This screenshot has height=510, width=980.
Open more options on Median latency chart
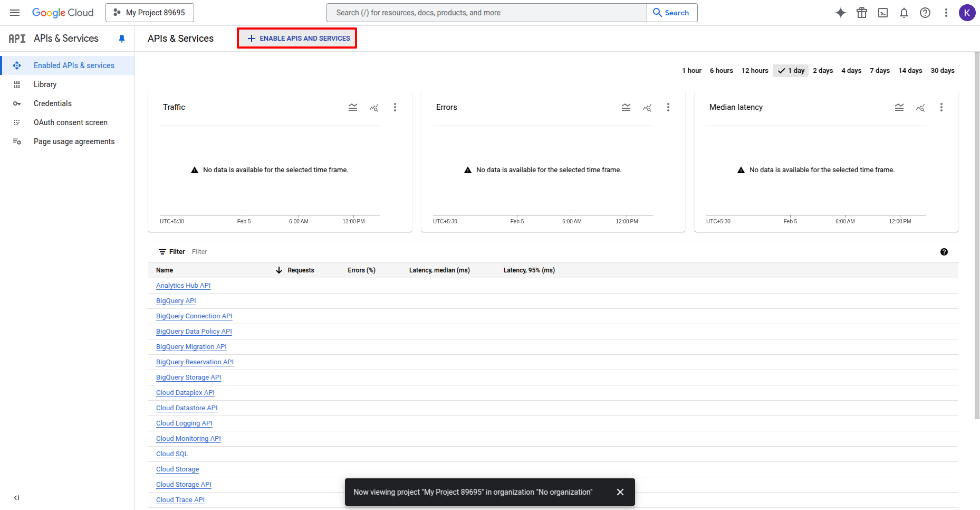941,107
